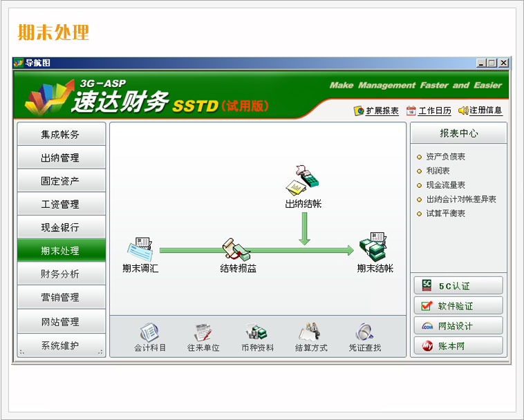Select the 工资管理 module

[x=62, y=204]
